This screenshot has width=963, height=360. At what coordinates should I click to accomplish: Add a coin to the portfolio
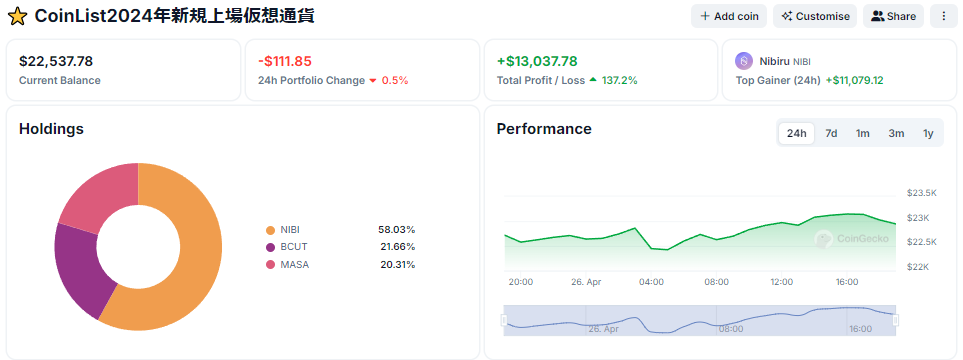[x=729, y=17]
